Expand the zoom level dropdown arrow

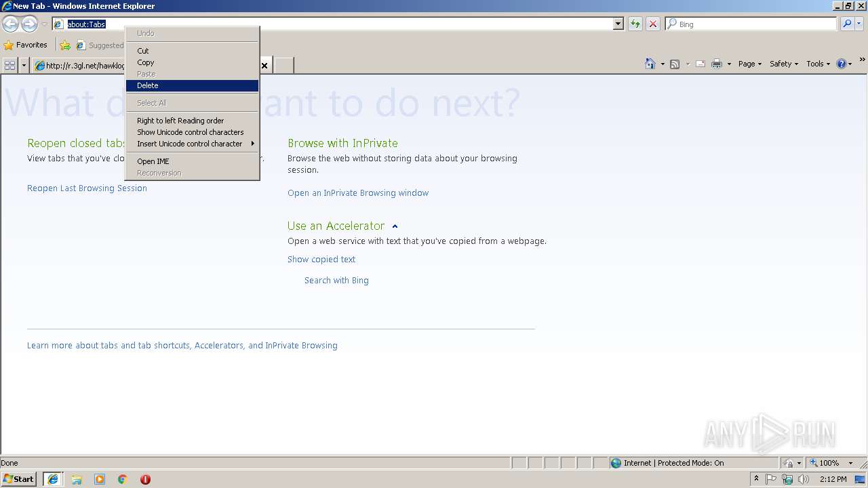pyautogui.click(x=850, y=463)
